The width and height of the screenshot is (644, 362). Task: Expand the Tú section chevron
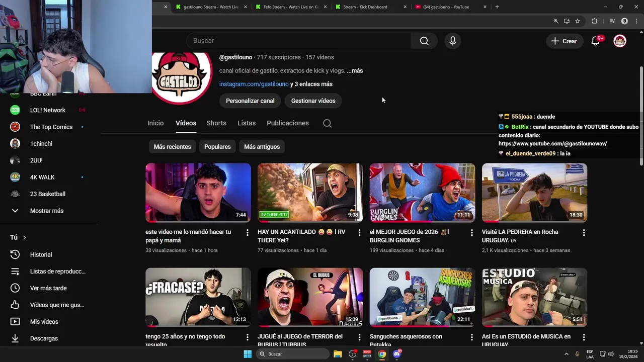tap(24, 237)
